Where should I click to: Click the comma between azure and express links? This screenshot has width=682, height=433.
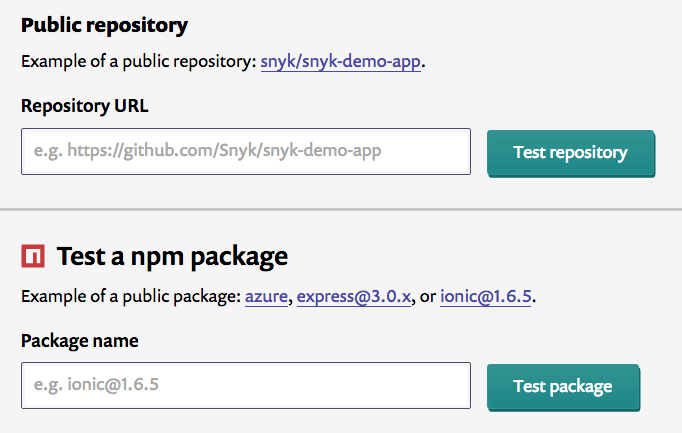click(x=291, y=300)
